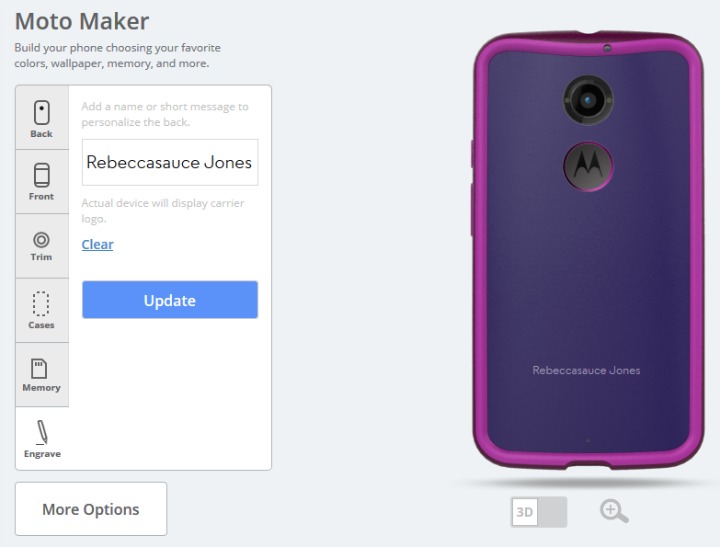Click the purple phone back preview
Viewport: 720px width, 547px height.
(x=588, y=276)
